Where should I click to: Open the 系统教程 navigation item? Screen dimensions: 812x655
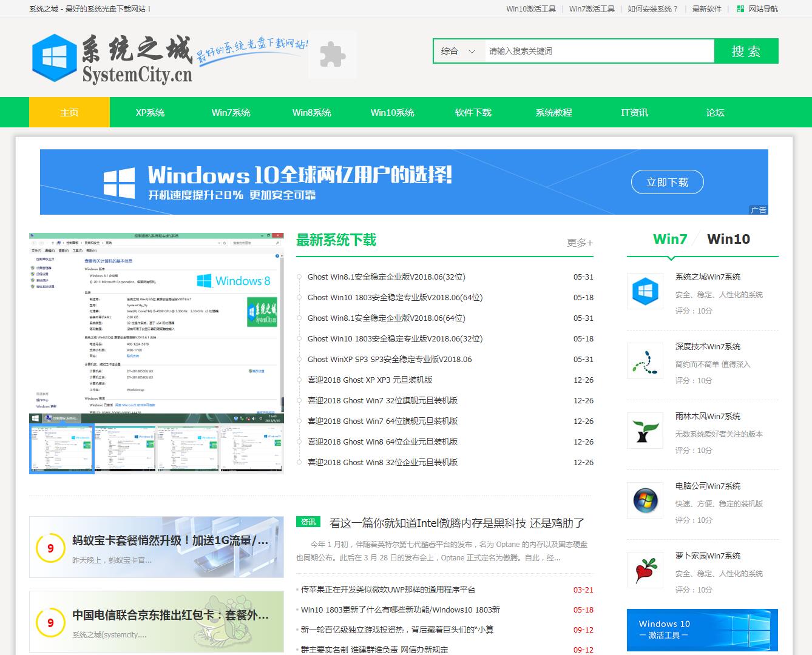(553, 112)
